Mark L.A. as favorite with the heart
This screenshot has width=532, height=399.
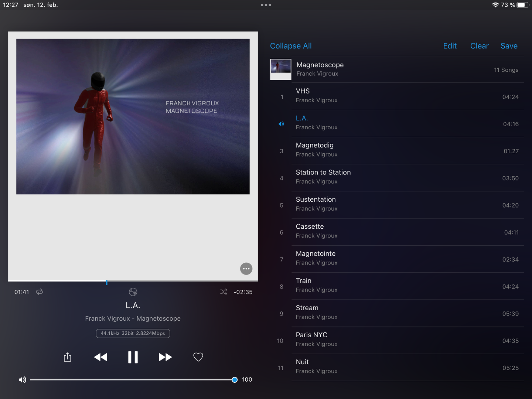(x=198, y=357)
